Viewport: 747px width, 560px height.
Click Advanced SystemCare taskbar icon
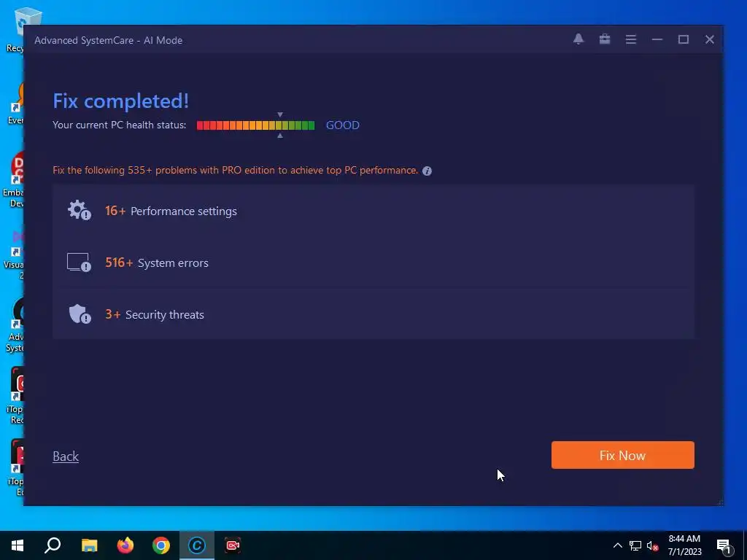point(197,545)
